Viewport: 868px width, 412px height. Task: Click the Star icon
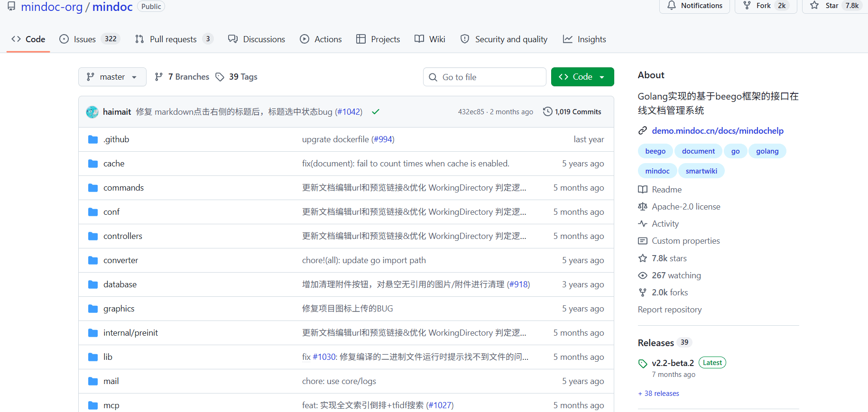(x=814, y=6)
